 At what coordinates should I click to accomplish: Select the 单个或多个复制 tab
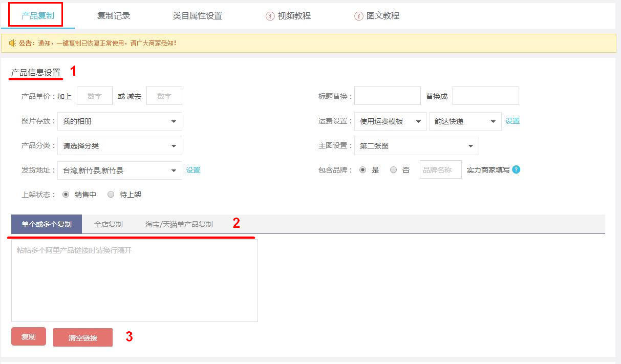[x=47, y=224]
